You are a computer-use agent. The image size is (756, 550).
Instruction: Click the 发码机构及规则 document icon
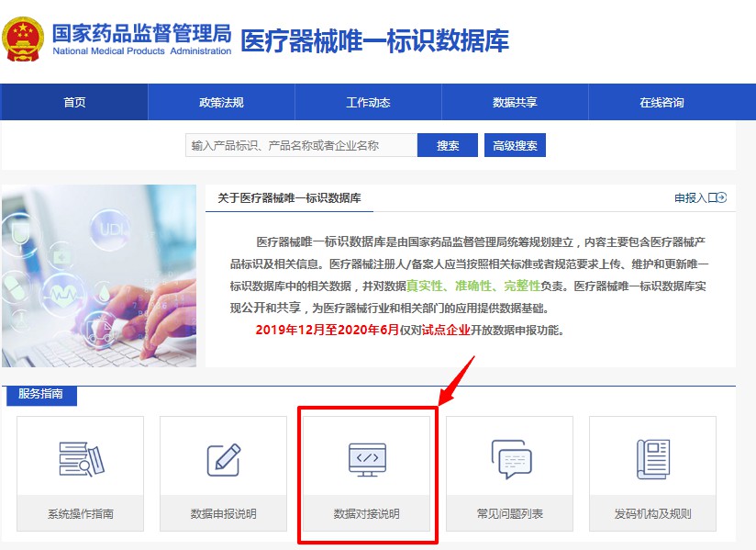pyautogui.click(x=652, y=459)
